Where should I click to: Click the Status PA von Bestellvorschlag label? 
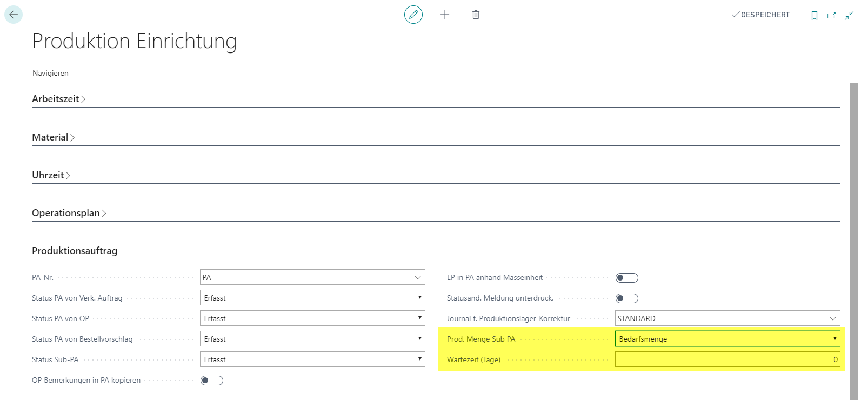coord(82,339)
